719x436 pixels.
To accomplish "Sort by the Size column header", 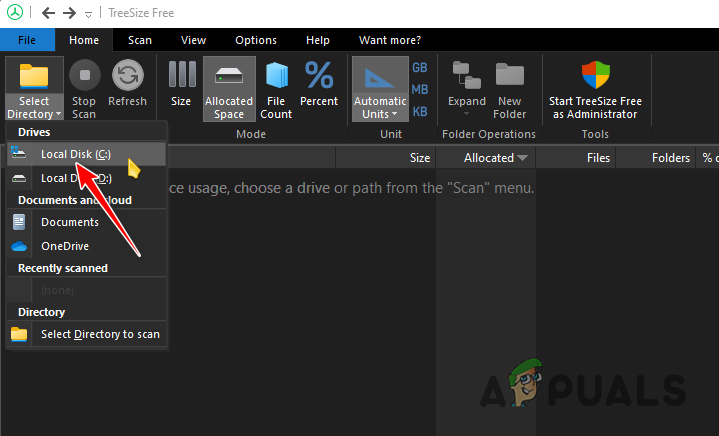I will click(386, 158).
